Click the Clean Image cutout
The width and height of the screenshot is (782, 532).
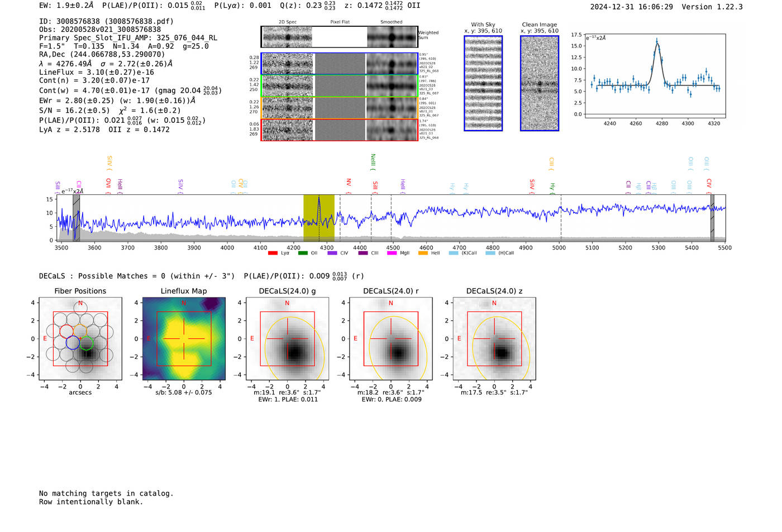tap(540, 83)
